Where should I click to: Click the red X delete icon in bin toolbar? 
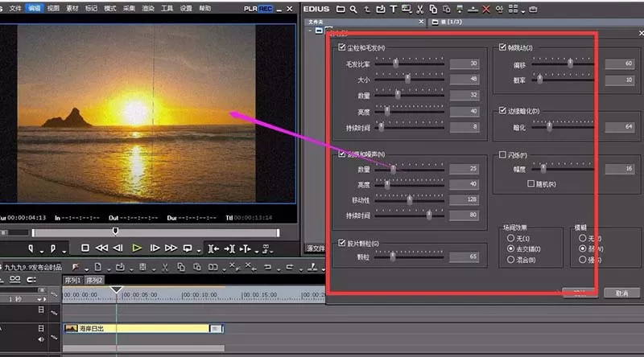pyautogui.click(x=486, y=9)
